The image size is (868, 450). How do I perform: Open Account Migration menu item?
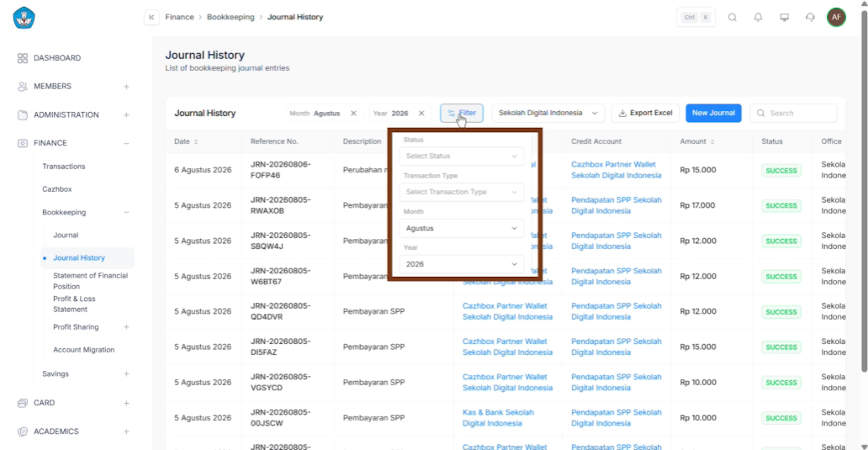84,350
